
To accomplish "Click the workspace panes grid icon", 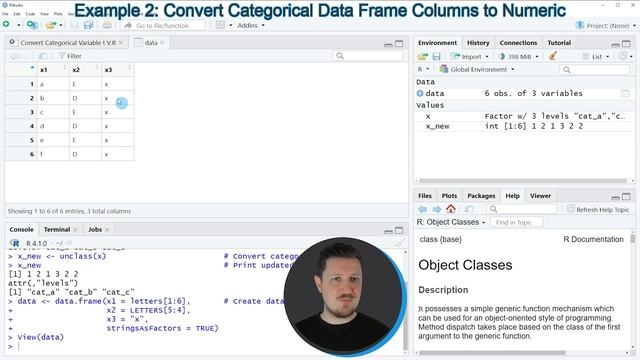I will [220, 25].
